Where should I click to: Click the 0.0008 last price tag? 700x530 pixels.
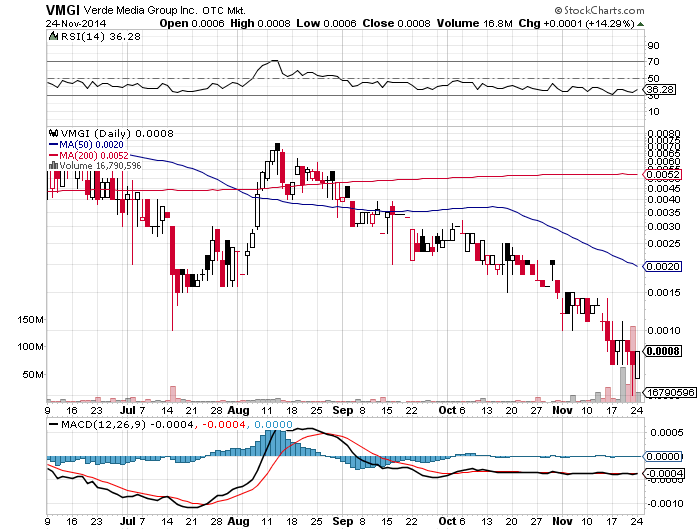pos(662,351)
